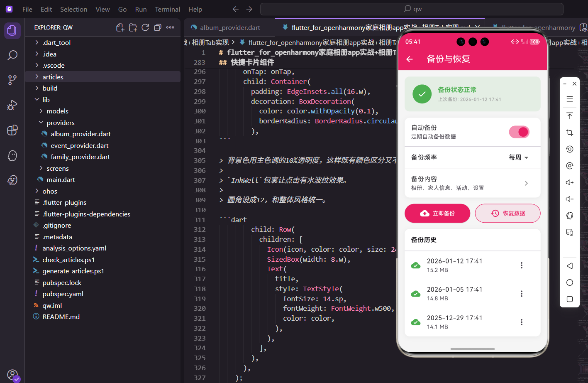
Task: Open main.dart in Explorer
Action: tap(102, 179)
